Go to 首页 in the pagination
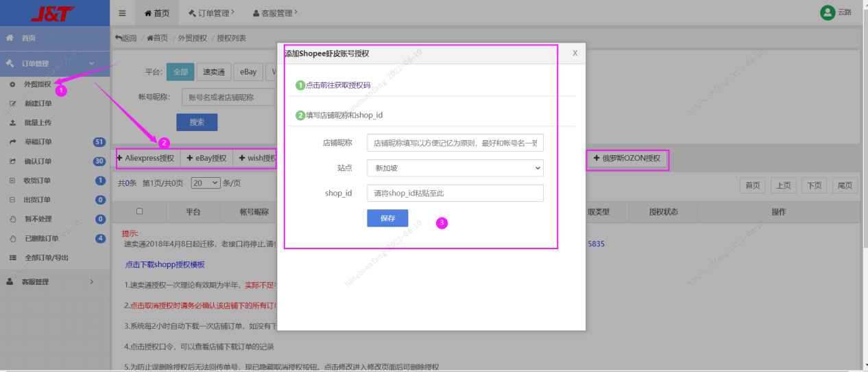 (753, 185)
